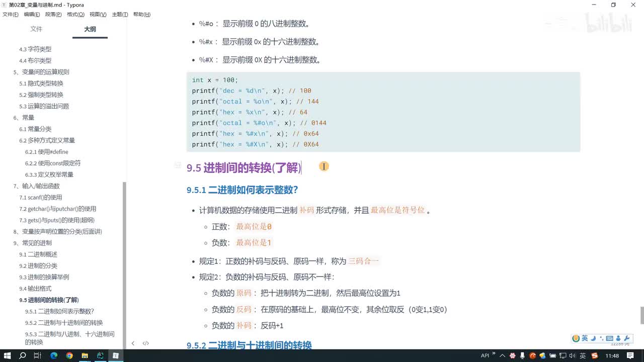Open IME soft keyboard icon

[x=610, y=338]
